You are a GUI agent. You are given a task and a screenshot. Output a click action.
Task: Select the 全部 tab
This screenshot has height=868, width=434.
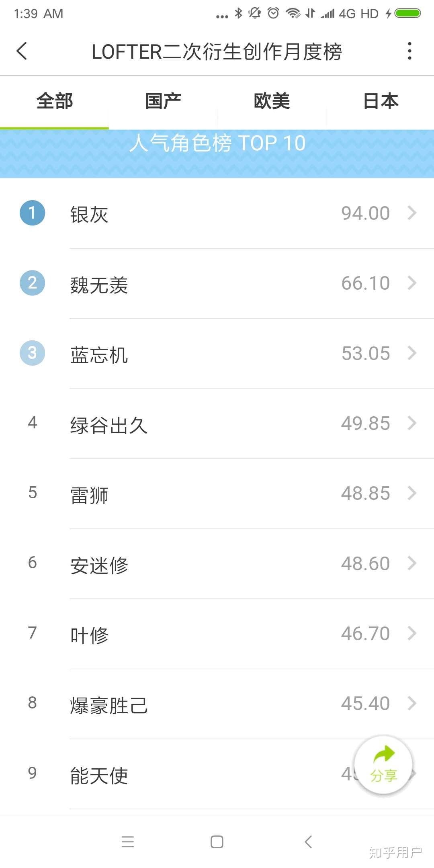pos(54,101)
